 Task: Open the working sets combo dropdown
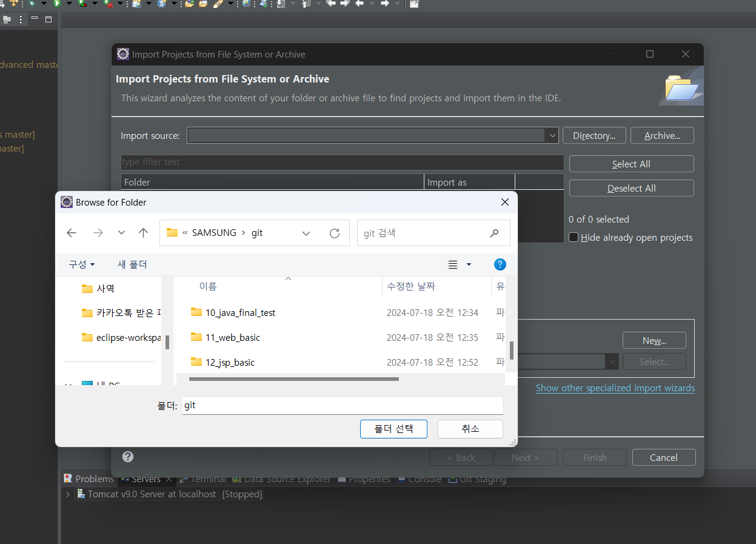[x=612, y=362]
